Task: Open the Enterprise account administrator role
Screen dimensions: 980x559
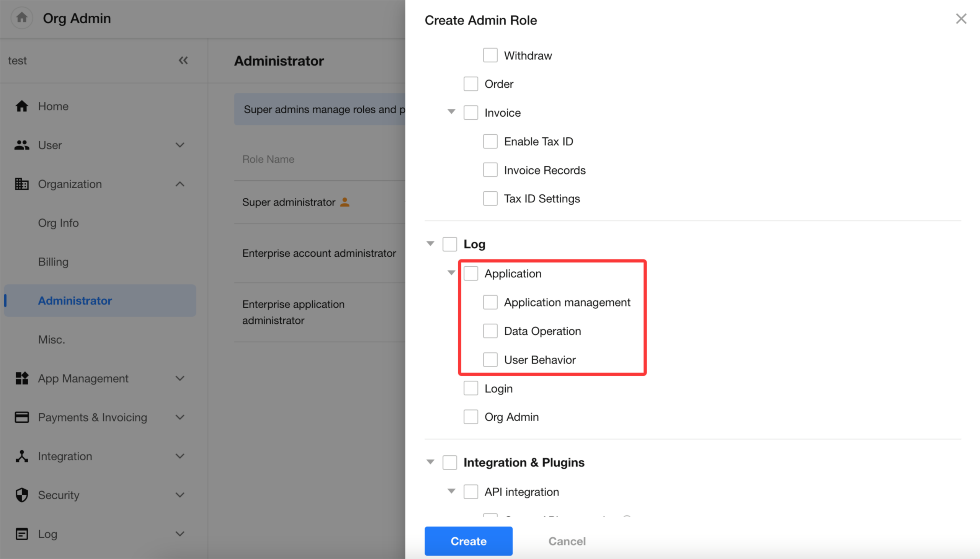Action: pyautogui.click(x=319, y=253)
